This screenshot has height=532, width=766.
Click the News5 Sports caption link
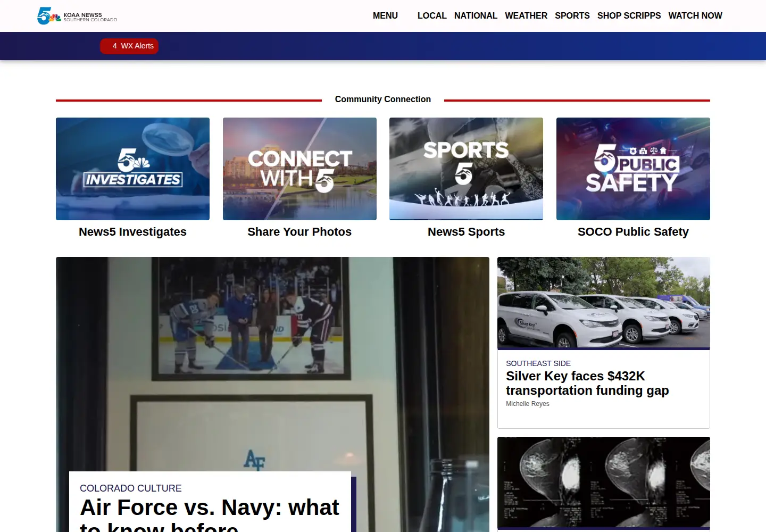466,232
